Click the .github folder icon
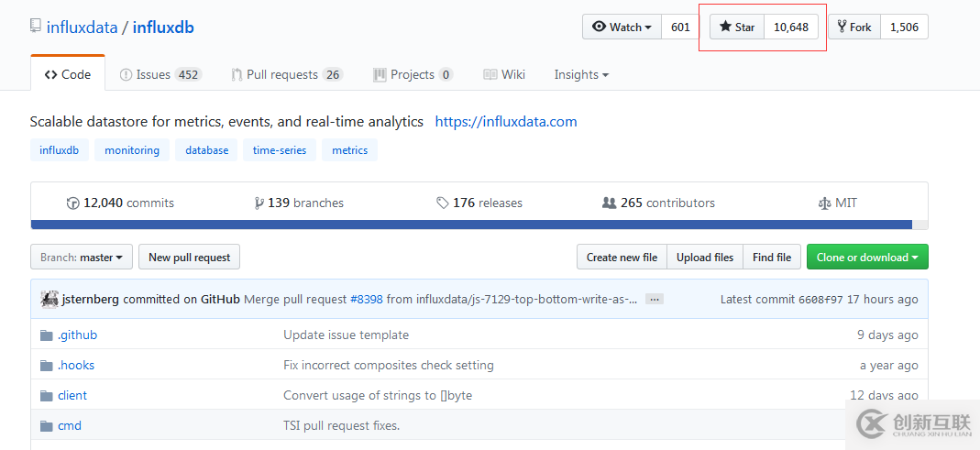Viewport: 980px width, 450px height. pyautogui.click(x=47, y=335)
